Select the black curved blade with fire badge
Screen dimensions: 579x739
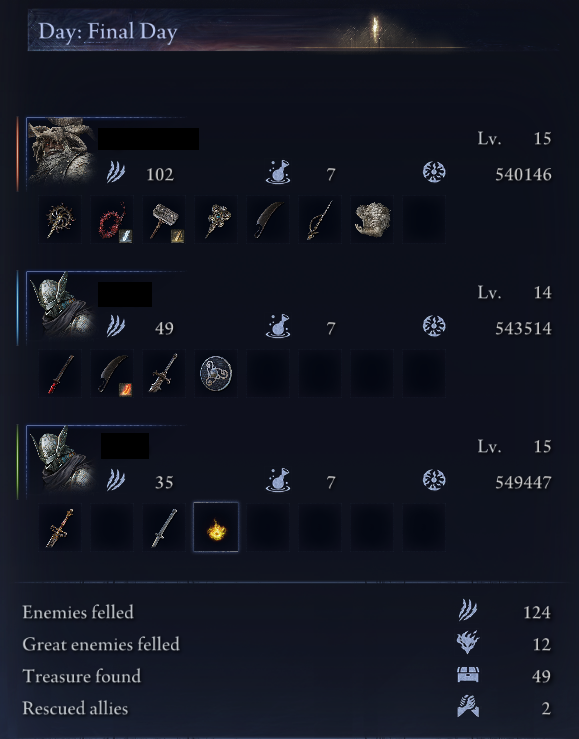coord(112,373)
